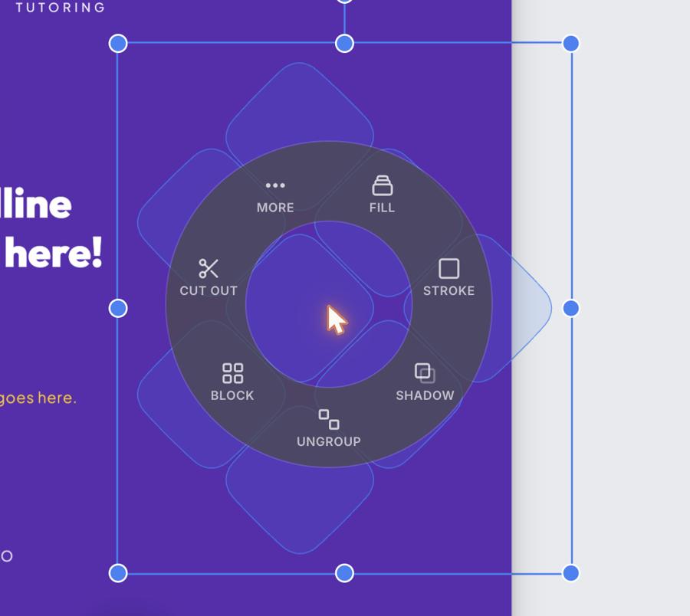Select the 'here!' headline text
Image resolution: width=690 pixels, height=616 pixels.
[53, 253]
